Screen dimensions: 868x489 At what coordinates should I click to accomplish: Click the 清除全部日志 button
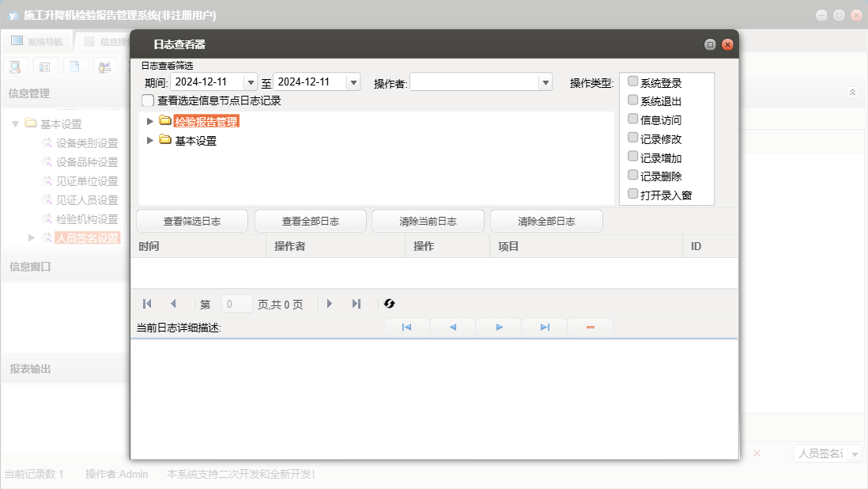pyautogui.click(x=546, y=222)
